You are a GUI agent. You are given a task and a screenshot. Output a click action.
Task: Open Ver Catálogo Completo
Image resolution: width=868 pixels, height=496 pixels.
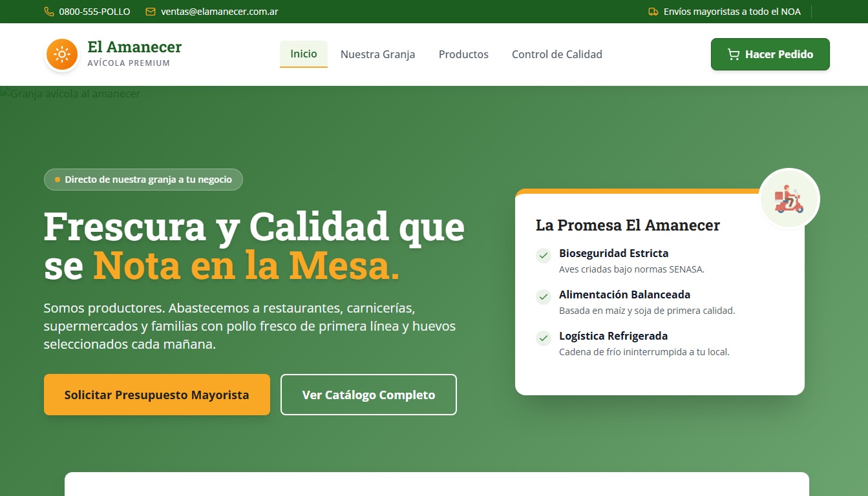tap(368, 395)
